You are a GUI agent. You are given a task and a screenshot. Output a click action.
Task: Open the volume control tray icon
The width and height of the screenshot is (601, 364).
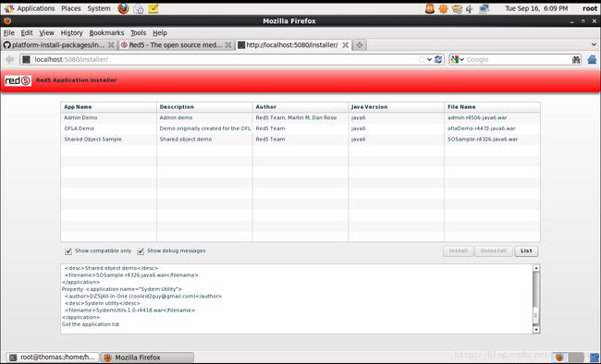(x=470, y=8)
